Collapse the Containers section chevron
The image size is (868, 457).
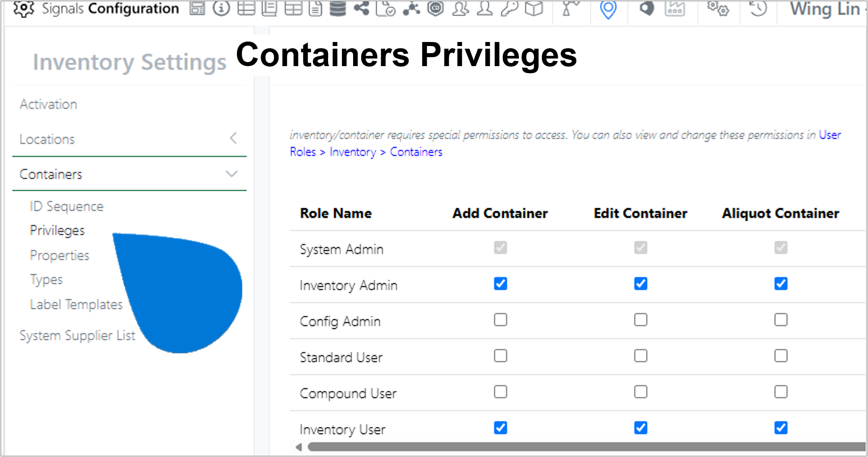click(x=232, y=174)
